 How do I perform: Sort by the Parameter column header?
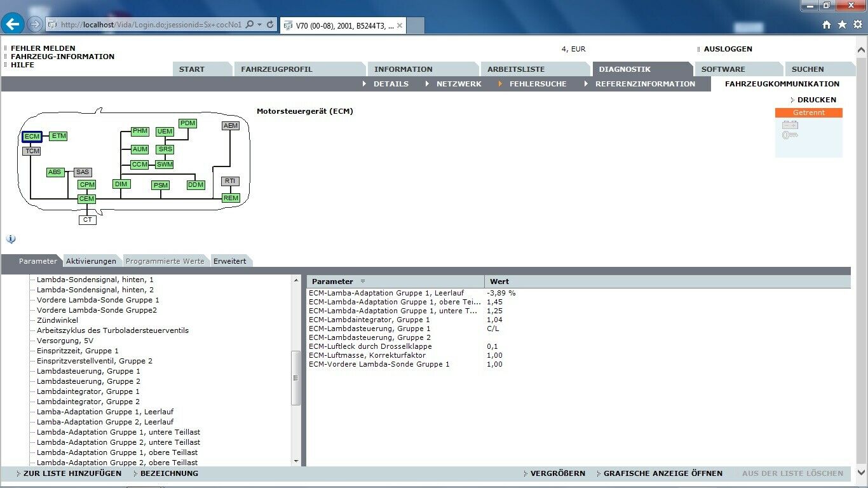click(x=332, y=281)
